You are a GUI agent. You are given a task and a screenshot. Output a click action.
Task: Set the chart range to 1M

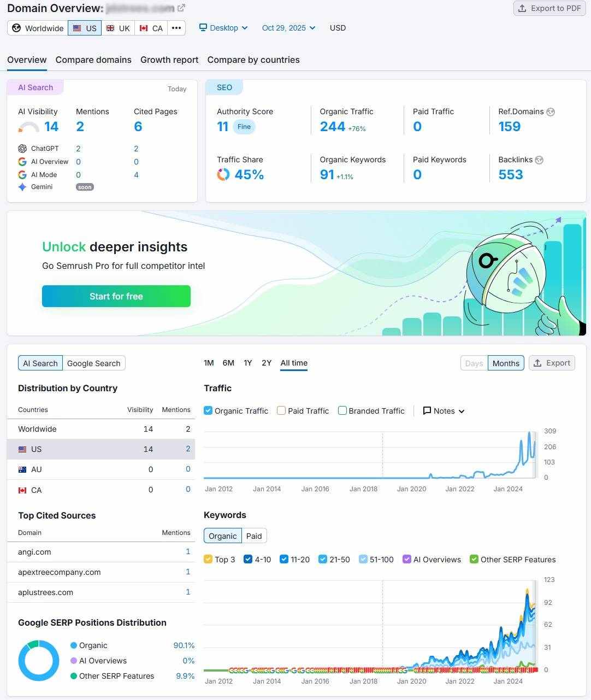209,363
